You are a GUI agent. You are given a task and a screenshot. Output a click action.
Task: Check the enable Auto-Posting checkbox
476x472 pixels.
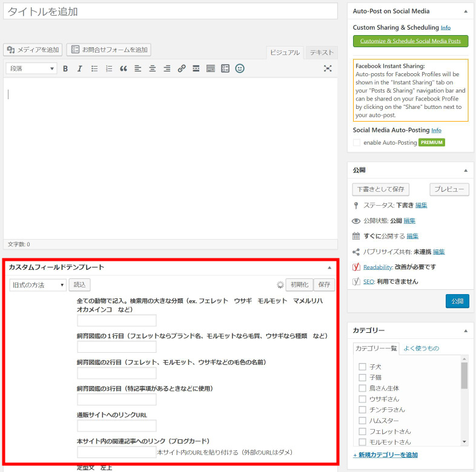click(x=357, y=143)
